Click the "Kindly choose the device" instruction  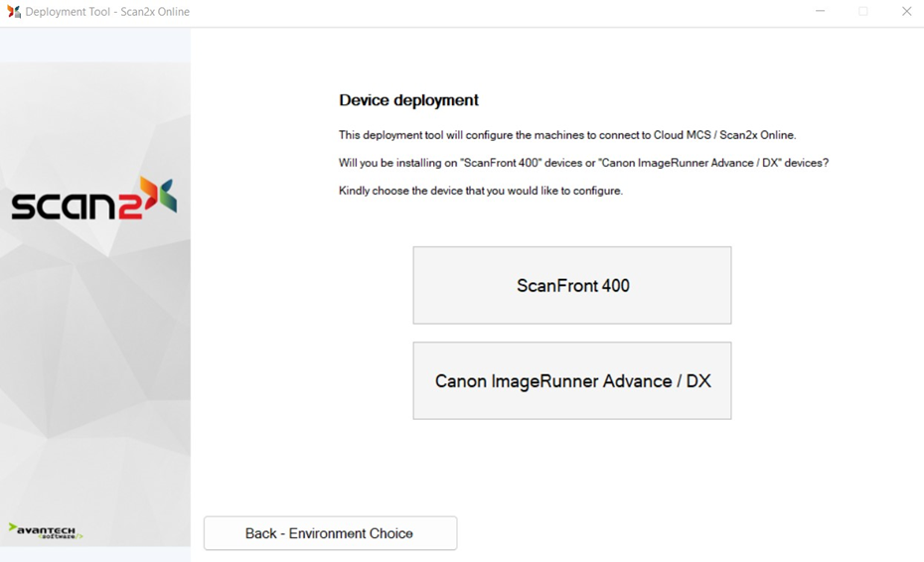pyautogui.click(x=480, y=191)
